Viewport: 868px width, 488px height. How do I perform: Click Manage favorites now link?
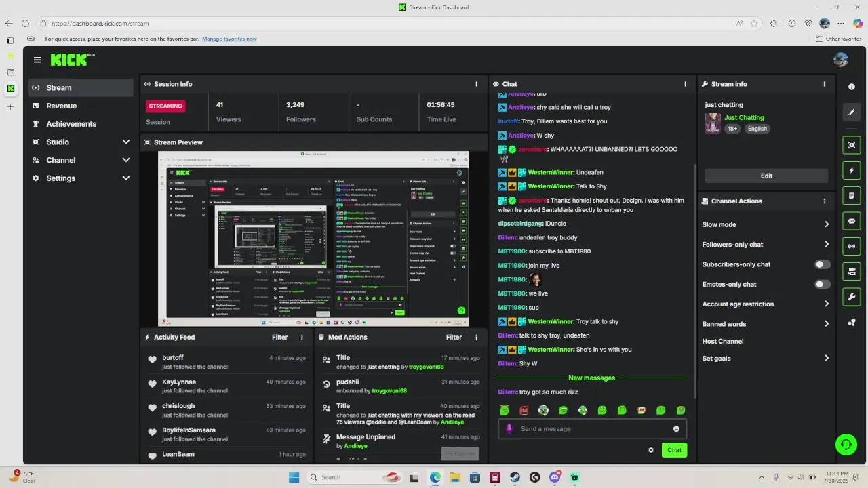[x=229, y=39]
